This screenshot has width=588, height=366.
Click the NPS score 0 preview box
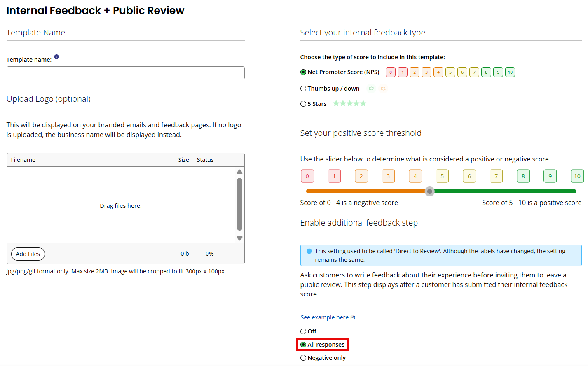391,72
